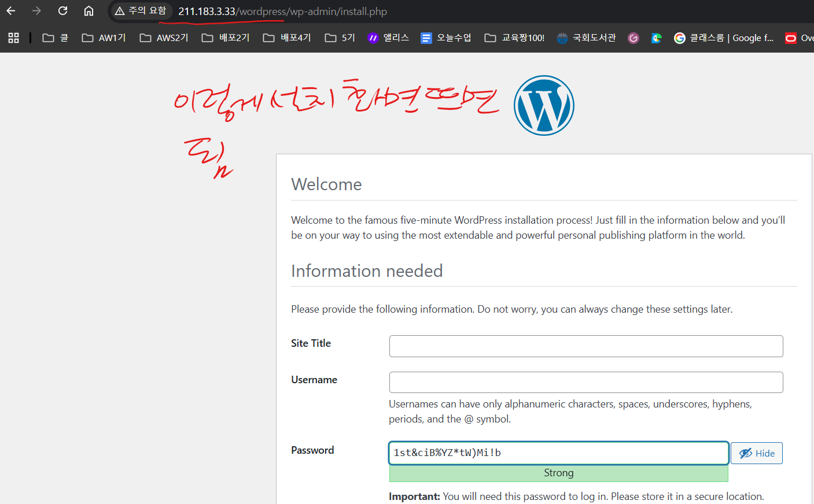Click the blue-green bookmark icon after it
The image size is (814, 504).
(656, 38)
